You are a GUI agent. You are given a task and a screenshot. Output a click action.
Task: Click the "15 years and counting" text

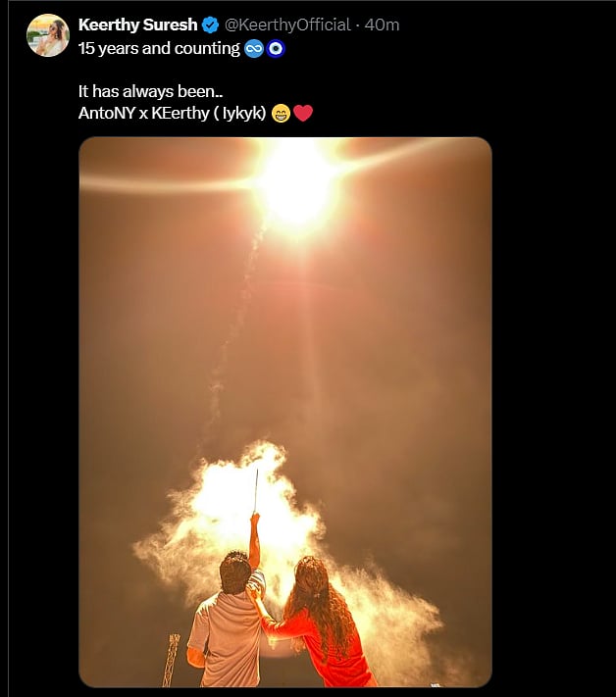[159, 48]
